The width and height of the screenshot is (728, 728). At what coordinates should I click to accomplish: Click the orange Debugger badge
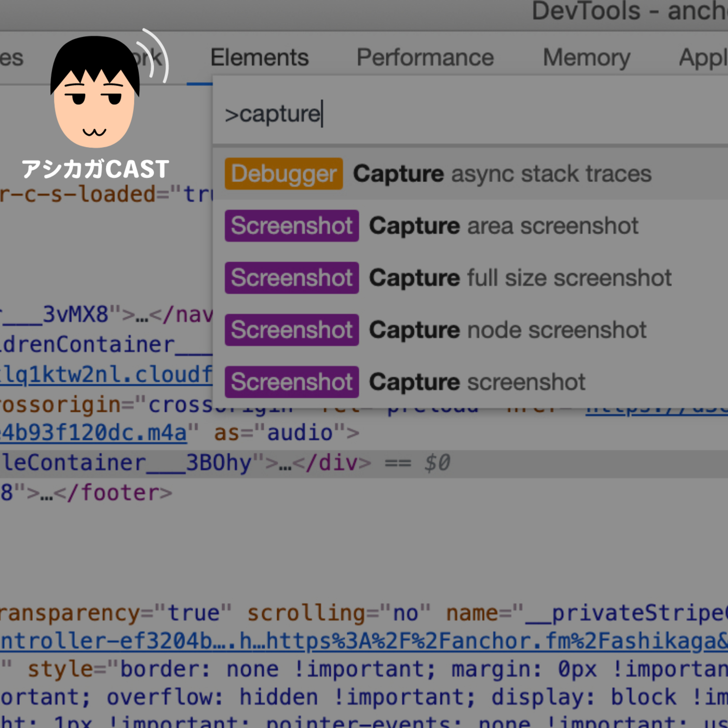pos(283,174)
